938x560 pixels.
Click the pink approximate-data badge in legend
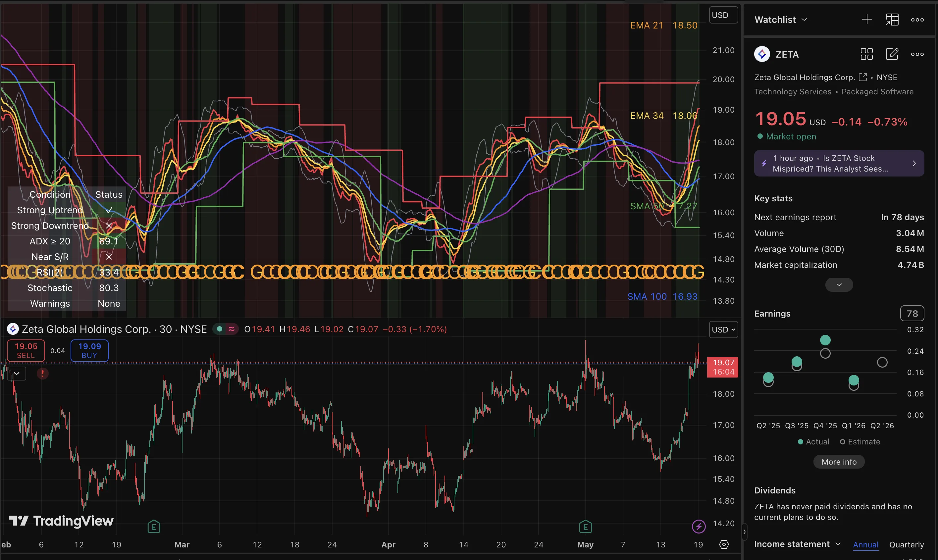[231, 329]
